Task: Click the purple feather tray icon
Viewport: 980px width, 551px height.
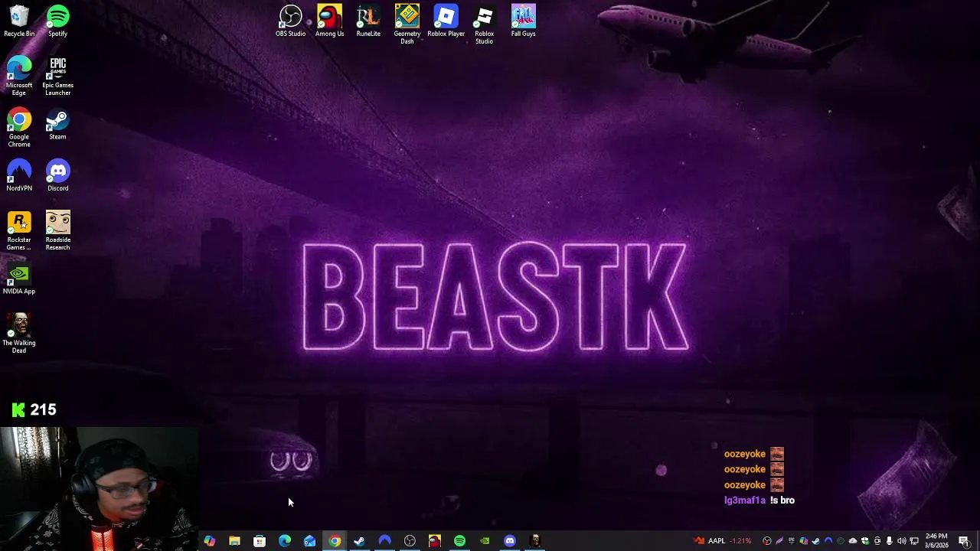Action: click(x=779, y=541)
